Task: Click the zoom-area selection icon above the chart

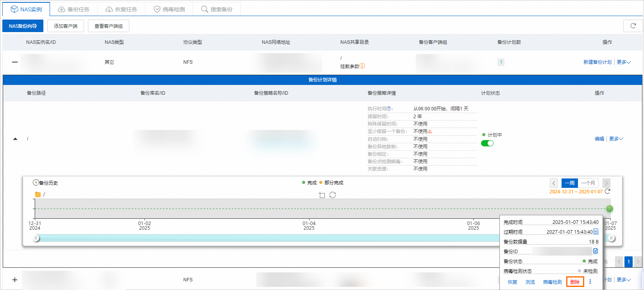Action: 322,195
